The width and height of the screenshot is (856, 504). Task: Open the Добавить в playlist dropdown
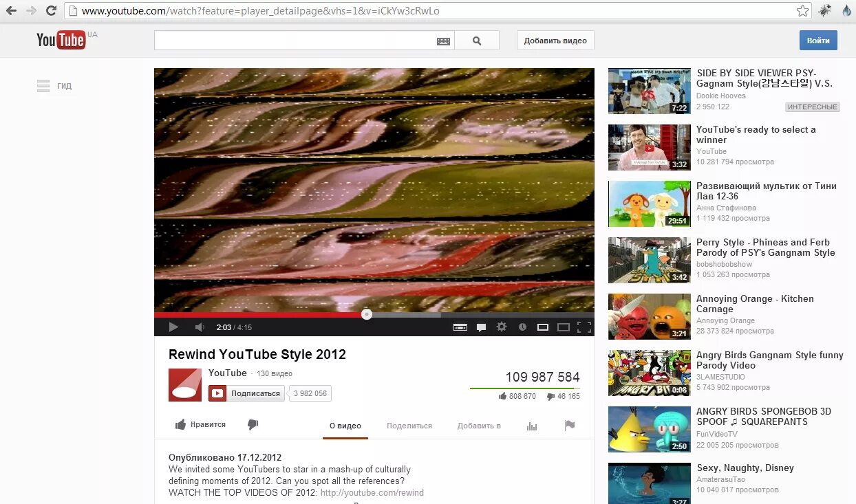click(x=479, y=426)
